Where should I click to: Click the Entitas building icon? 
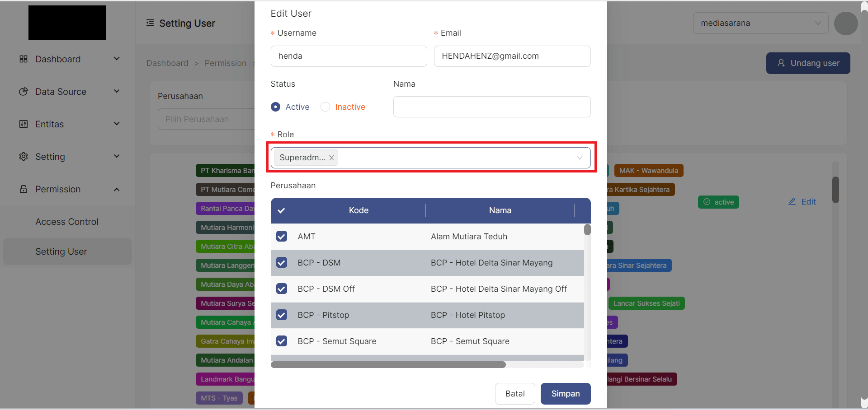(23, 124)
